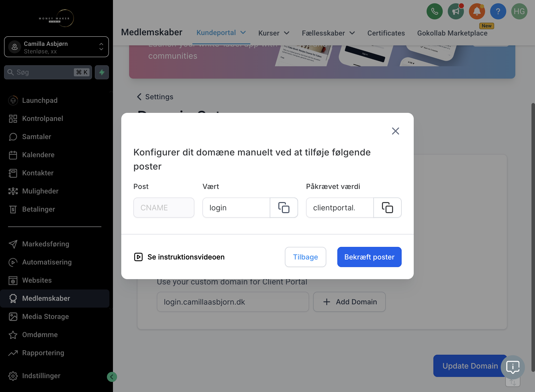Viewport: 535px width, 392px height.
Task: Close the domain configuration dialog
Action: tap(395, 131)
